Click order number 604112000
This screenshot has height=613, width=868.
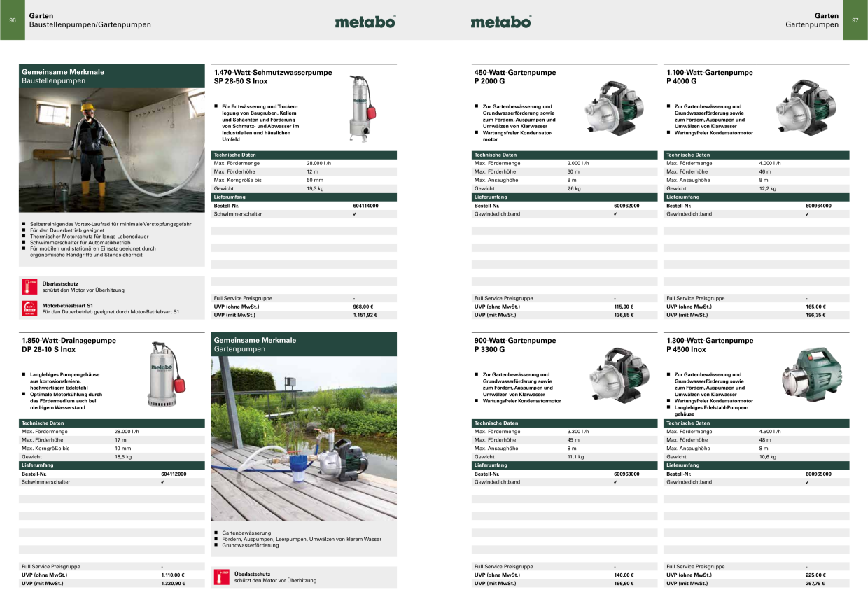[x=174, y=474]
